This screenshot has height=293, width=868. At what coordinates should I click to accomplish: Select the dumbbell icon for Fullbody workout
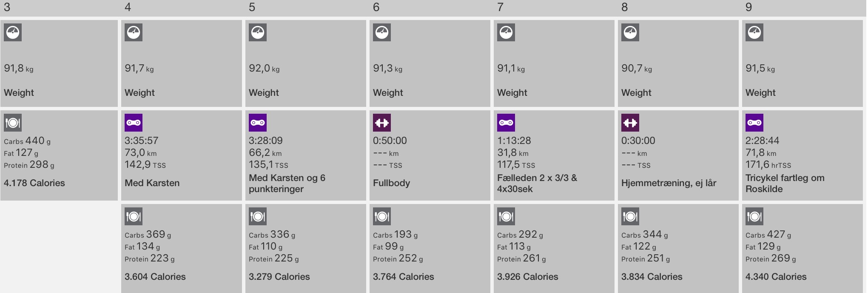(382, 123)
